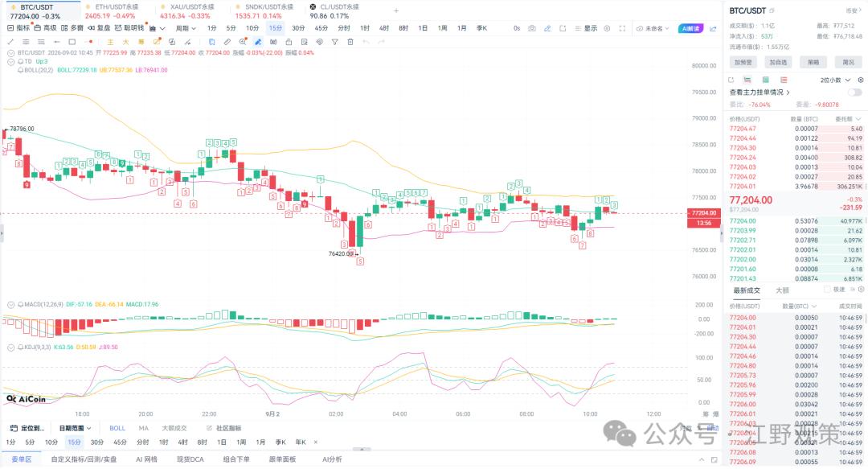Screen dimensions: 868x469
Task: Click the 大 orange text tool icon
Action: [125, 42]
